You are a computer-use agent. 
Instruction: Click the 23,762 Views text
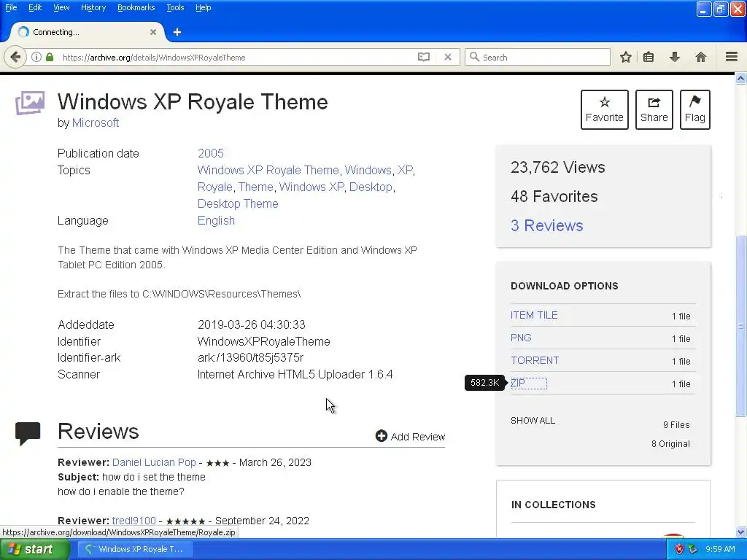558,167
